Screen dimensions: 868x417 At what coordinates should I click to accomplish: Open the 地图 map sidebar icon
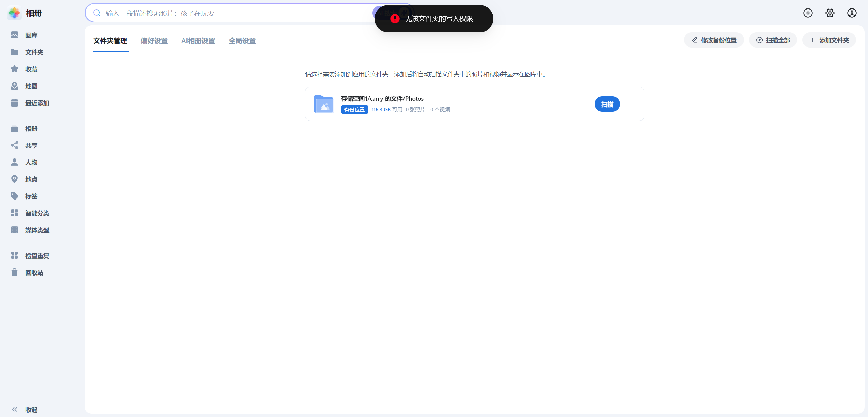pos(14,86)
